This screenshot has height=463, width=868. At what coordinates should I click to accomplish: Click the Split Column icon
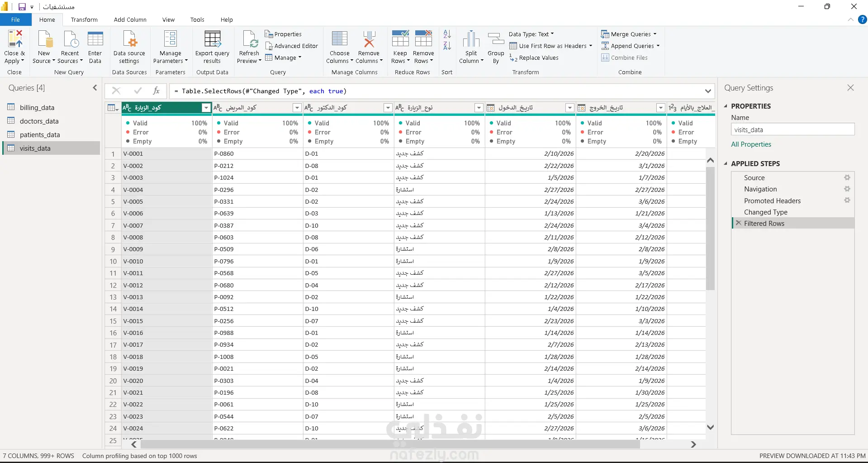(x=471, y=39)
